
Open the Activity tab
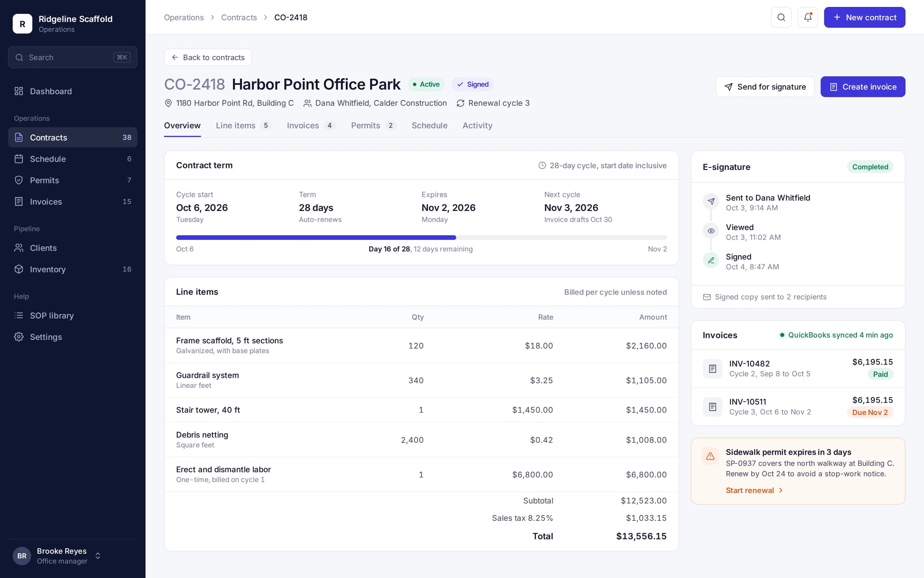point(477,125)
